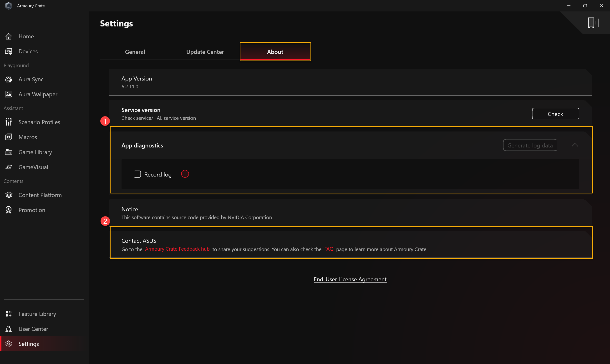Click the Game Library icon
This screenshot has height=364, width=610.
pos(9,152)
